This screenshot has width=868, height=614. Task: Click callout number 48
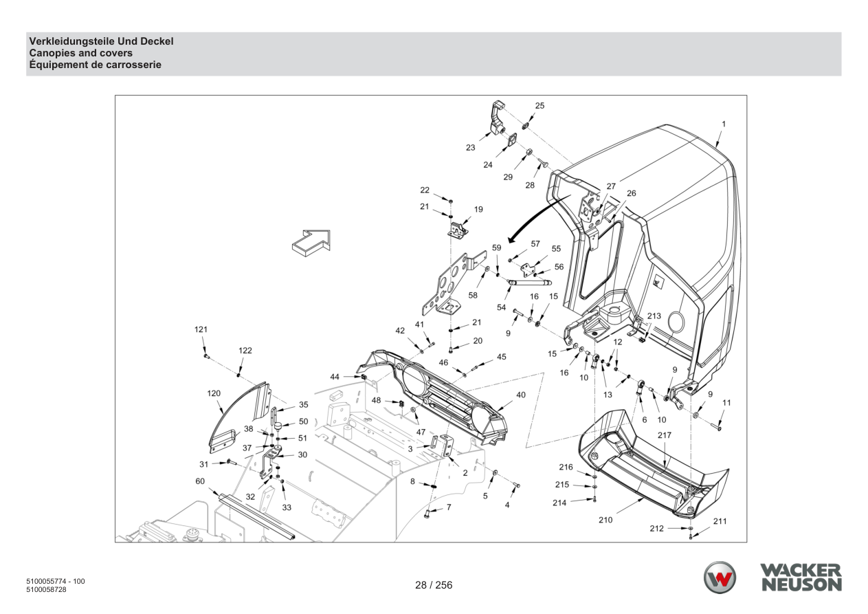click(x=377, y=400)
